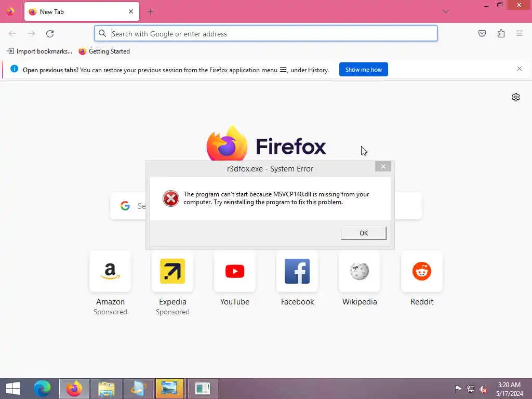Screen dimensions: 532x399
Task: Click the blue info icon in notification bar
Action: [14, 69]
